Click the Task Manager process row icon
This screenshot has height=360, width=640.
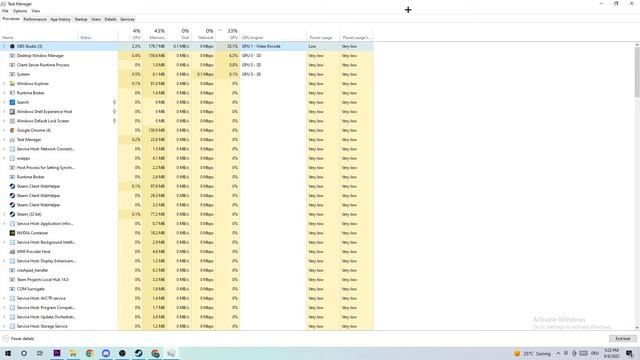tap(12, 140)
